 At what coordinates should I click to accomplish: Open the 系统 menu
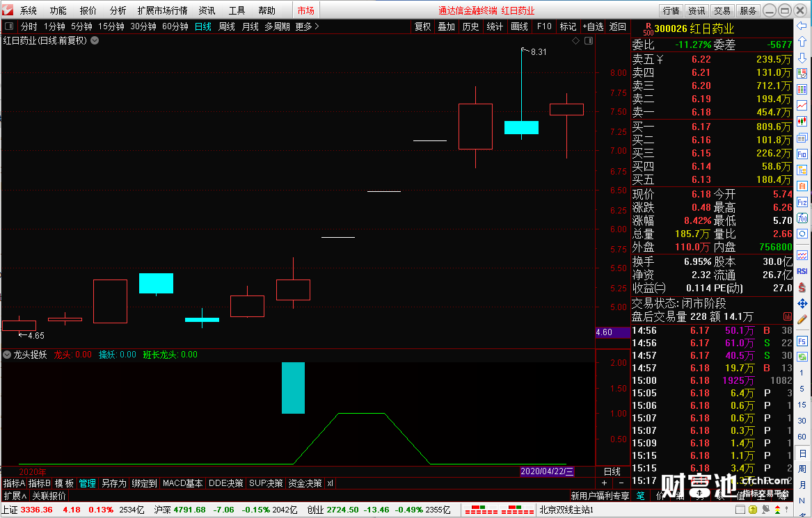[x=29, y=10]
